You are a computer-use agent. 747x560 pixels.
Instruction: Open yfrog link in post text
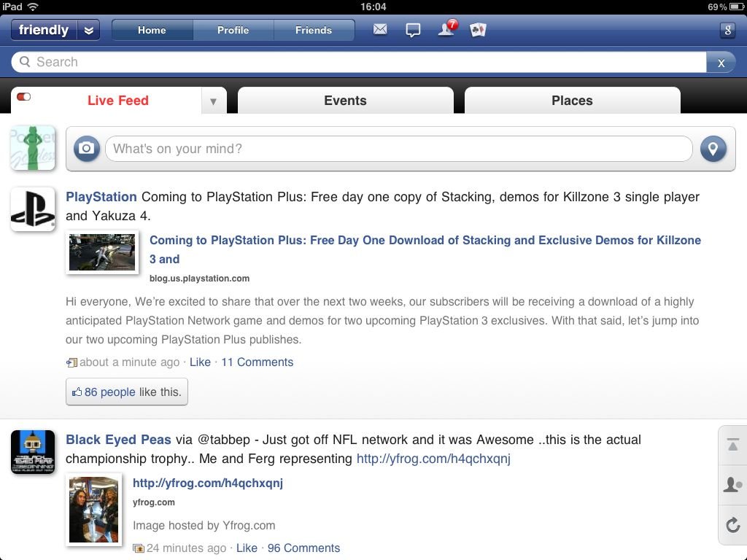pyautogui.click(x=433, y=459)
